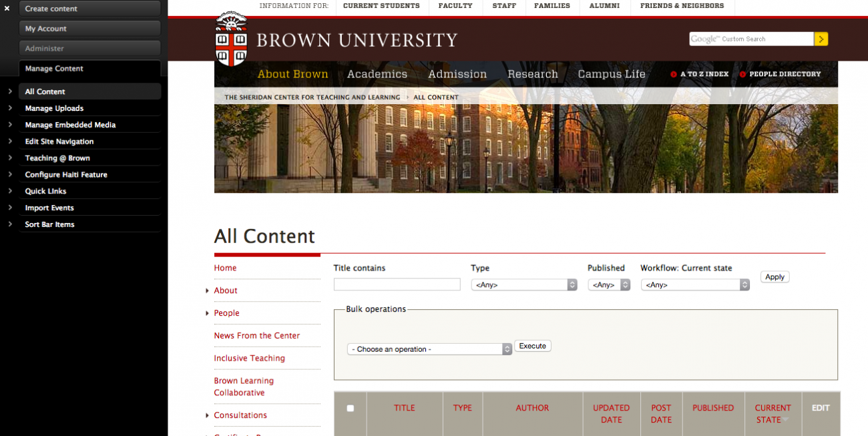
Task: Click the Sheridan Center breadcrumb link
Action: 312,97
